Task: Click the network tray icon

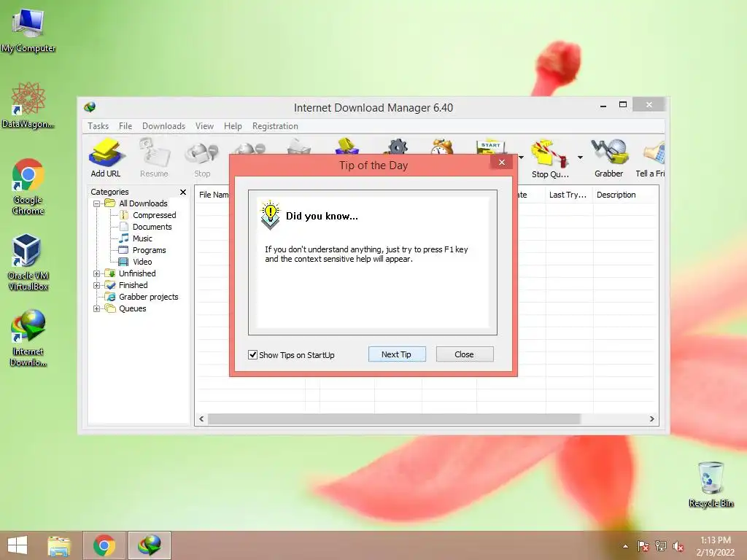Action: pyautogui.click(x=661, y=546)
